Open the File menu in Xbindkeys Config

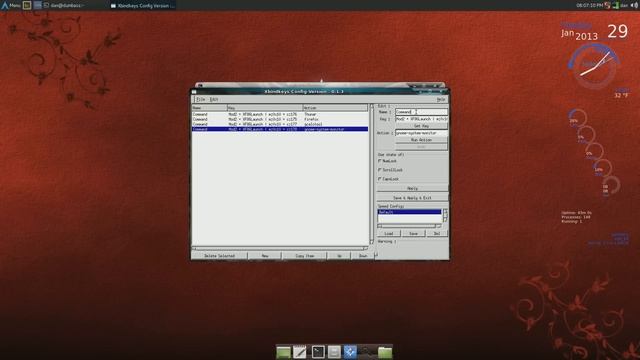(x=200, y=99)
